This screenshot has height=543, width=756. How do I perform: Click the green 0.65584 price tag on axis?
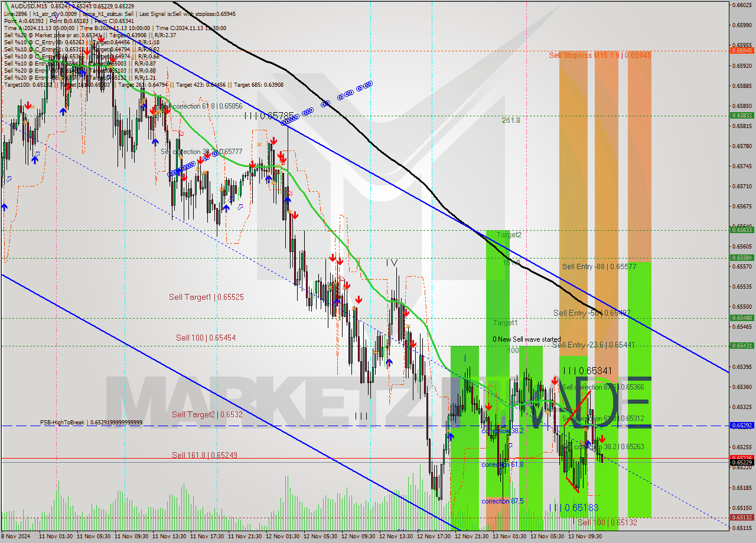(742, 258)
